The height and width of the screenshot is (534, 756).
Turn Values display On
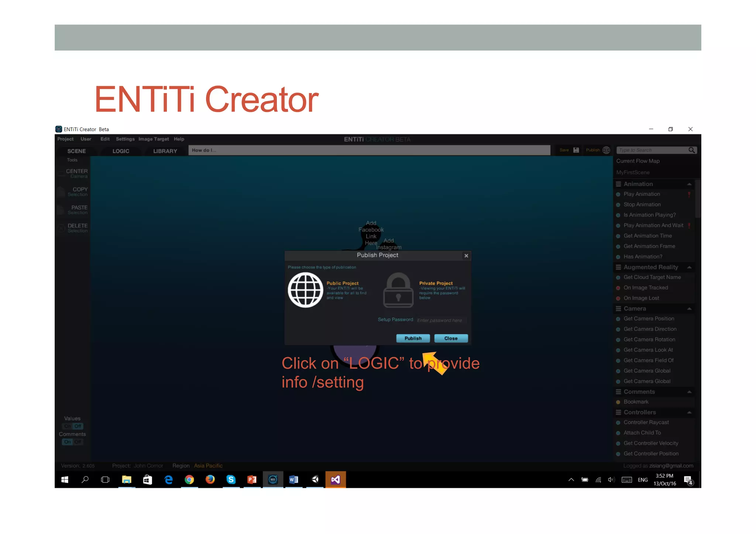pos(68,426)
